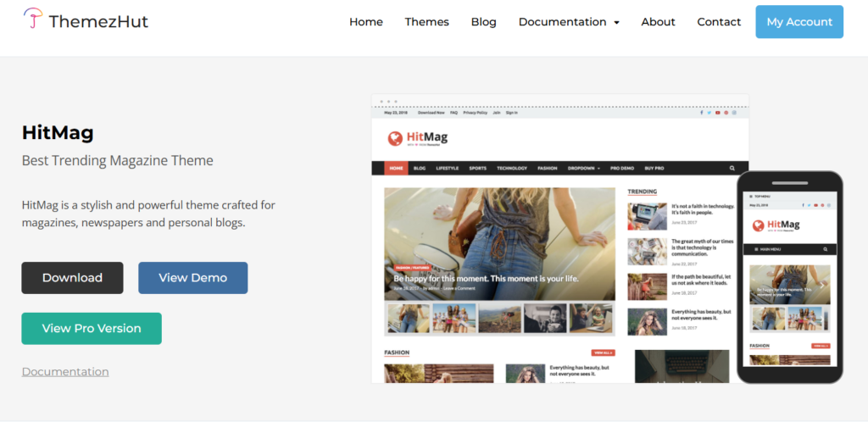The height and width of the screenshot is (422, 868).
Task: Click the featured jeans photo in preview
Action: pyautogui.click(x=499, y=244)
